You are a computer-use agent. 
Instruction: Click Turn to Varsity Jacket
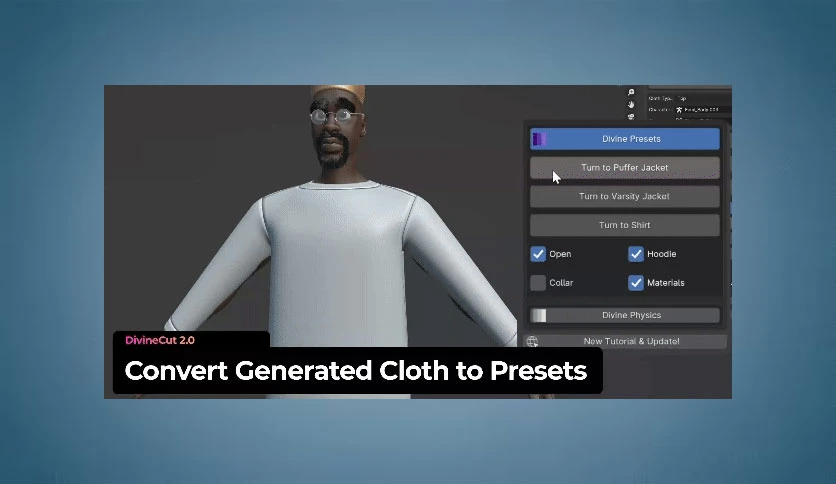pos(625,197)
